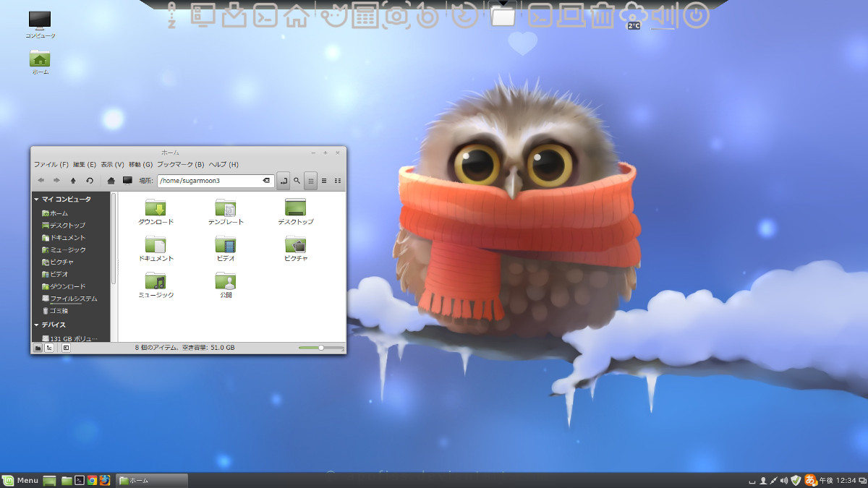Open the 移動 (G) menu
The height and width of the screenshot is (488, 868).
click(140, 165)
